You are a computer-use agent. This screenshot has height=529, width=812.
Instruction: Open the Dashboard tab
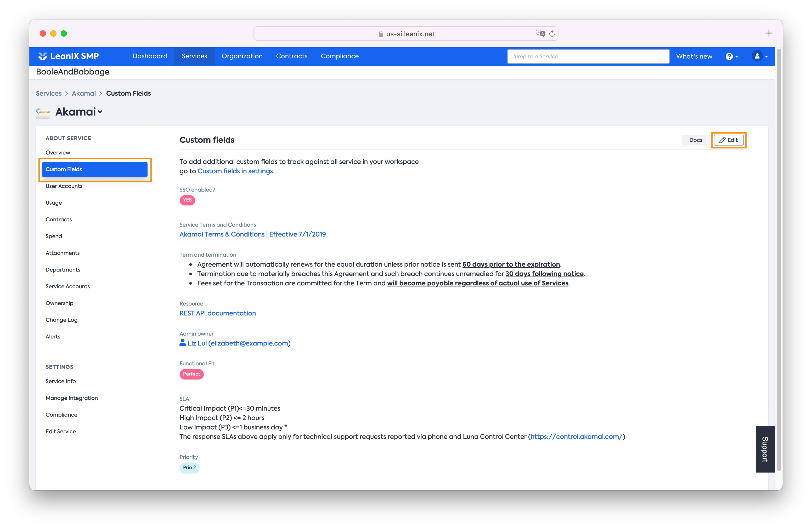point(150,56)
